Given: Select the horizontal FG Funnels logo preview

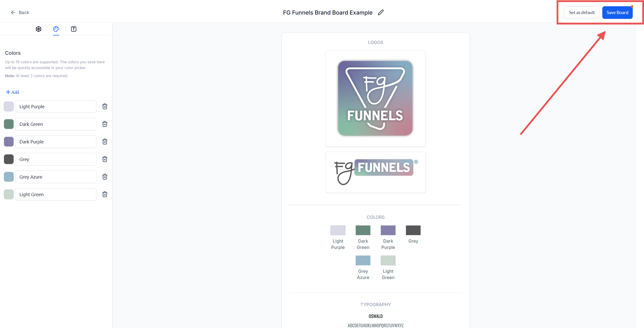Looking at the screenshot, I should [x=375, y=172].
